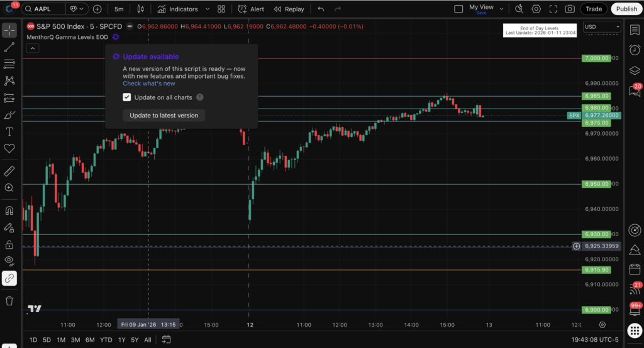Create an Alert
The image size is (644, 348).
click(251, 9)
